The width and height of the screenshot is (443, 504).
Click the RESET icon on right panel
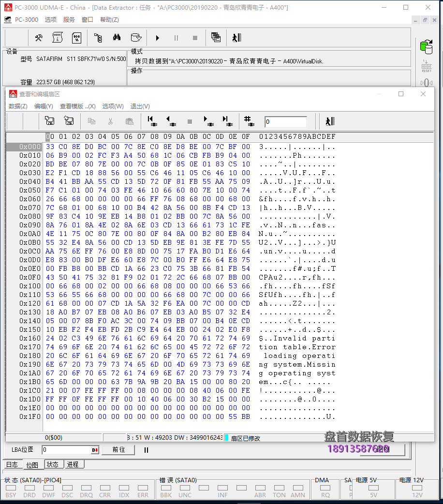[x=427, y=66]
